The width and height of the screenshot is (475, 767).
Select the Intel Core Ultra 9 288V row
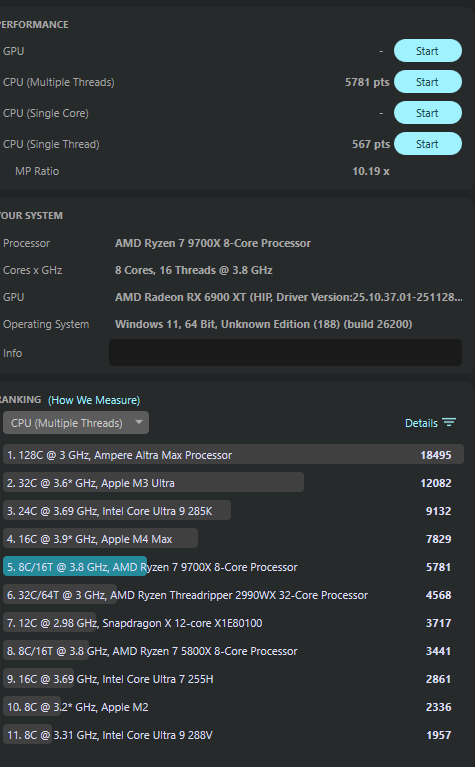coord(233,735)
